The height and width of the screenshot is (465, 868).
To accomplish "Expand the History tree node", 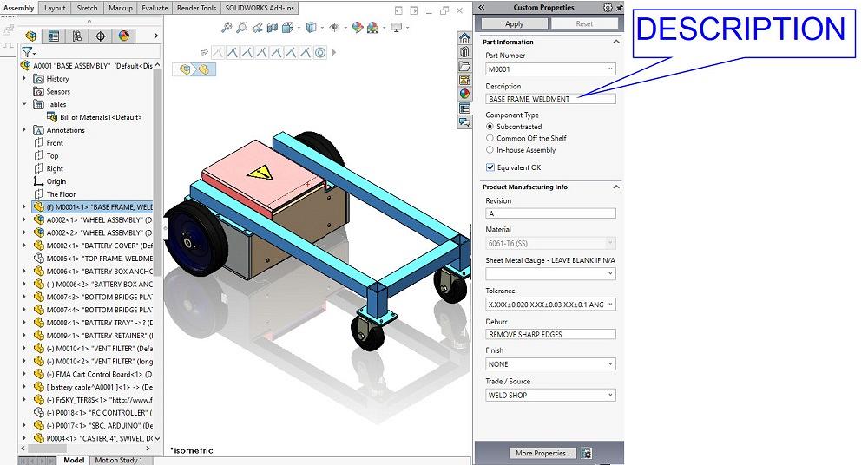I will pos(24,79).
